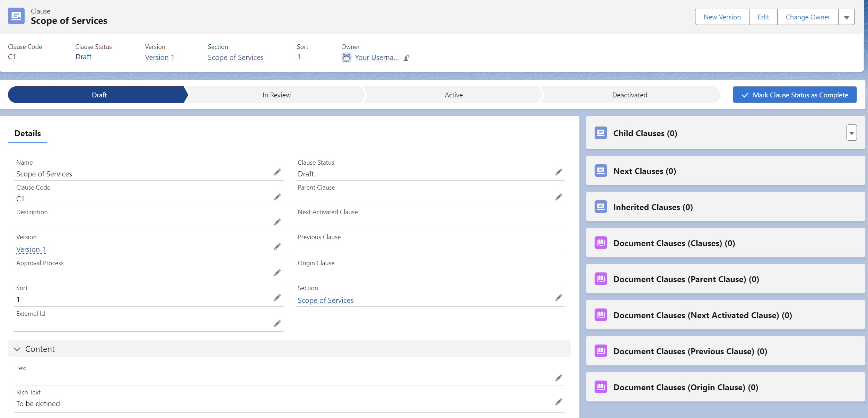868x418 pixels.
Task: Select the Active path stage
Action: pyautogui.click(x=453, y=95)
